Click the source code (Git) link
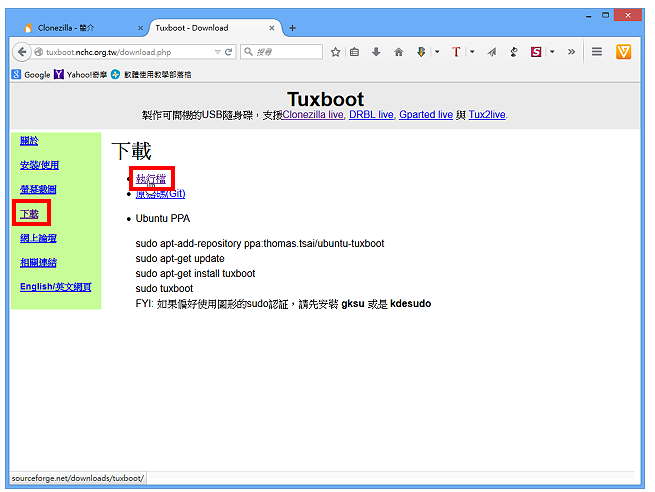 click(x=160, y=194)
